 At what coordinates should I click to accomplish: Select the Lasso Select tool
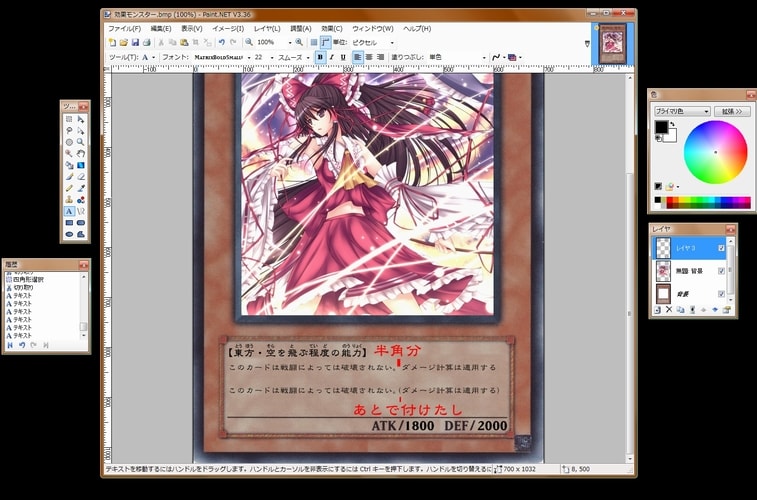pos(69,130)
